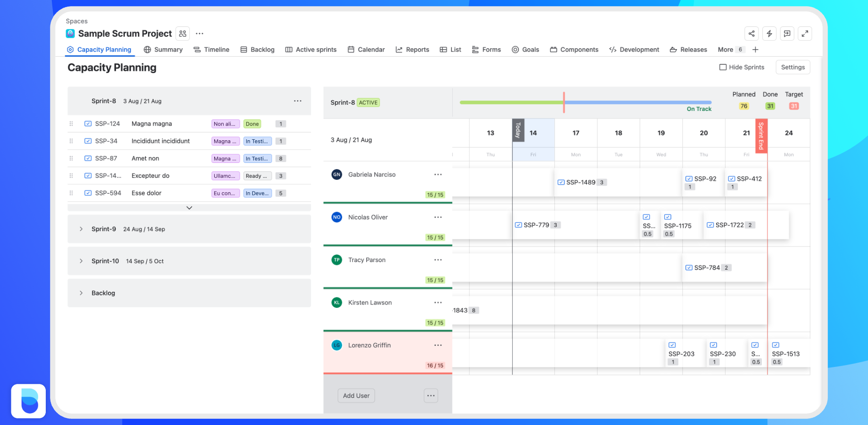Click the plus icon to add a tab

click(x=755, y=50)
